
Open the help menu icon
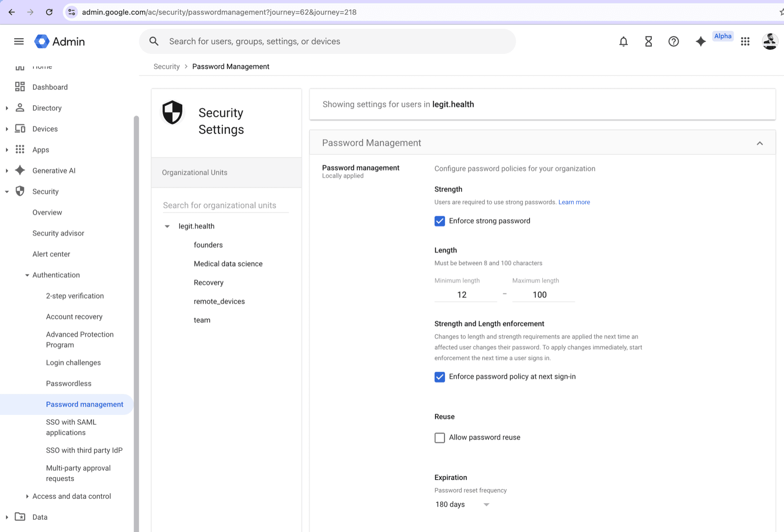tap(674, 41)
